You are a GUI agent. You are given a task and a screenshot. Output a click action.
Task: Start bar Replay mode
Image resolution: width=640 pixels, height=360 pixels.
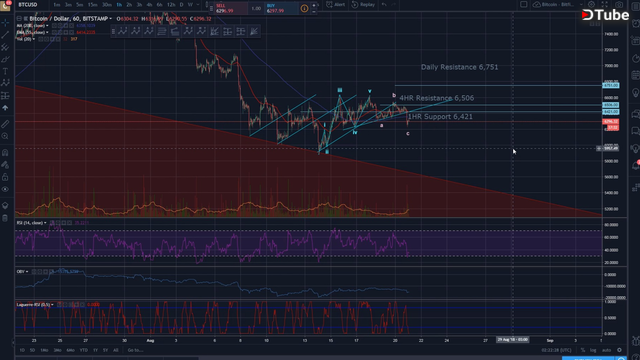(363, 4)
